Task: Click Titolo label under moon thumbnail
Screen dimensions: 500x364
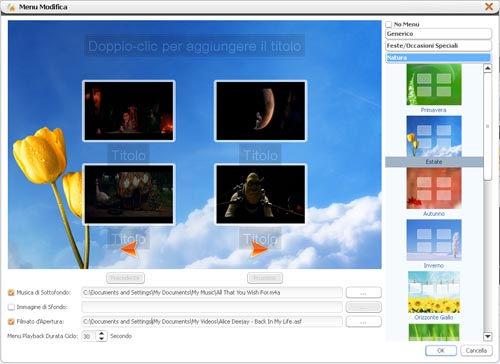Action: pos(260,155)
